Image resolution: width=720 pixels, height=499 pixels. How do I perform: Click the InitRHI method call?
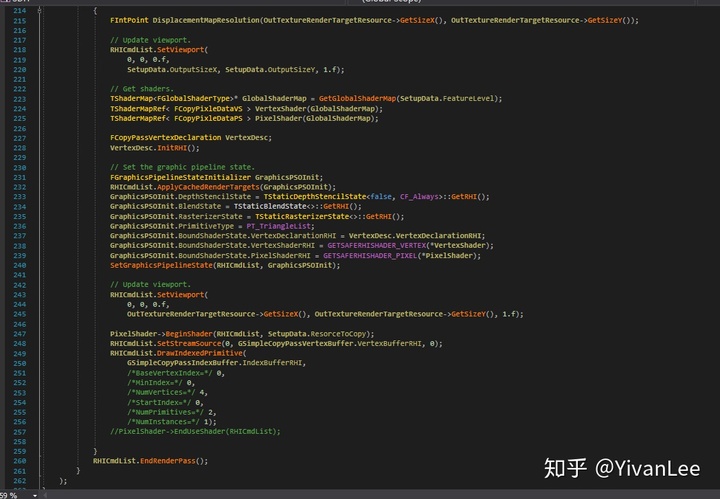[172, 148]
